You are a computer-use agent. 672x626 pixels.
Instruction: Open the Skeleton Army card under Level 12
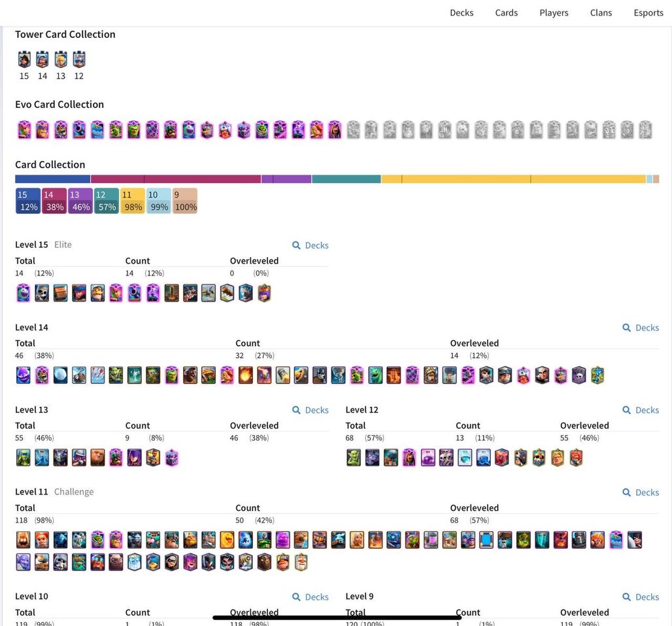[x=446, y=458]
